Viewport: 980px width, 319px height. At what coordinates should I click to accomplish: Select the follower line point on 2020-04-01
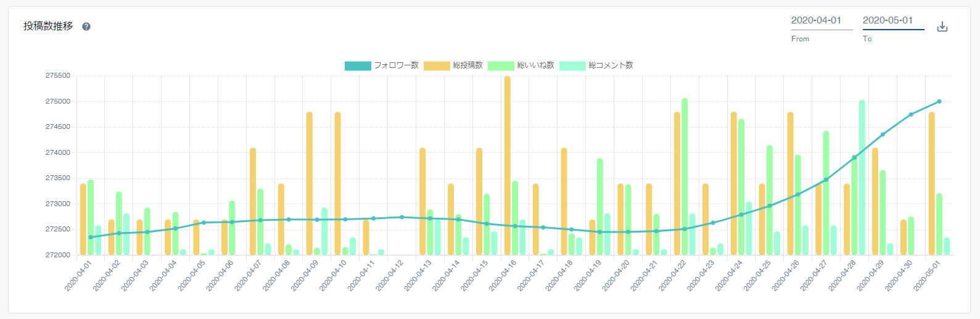pos(91,237)
